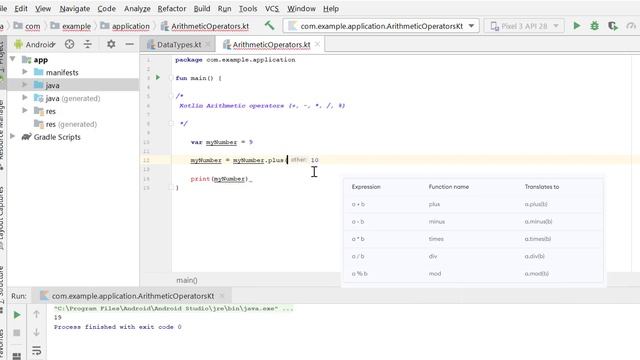Click the layout icon at the bottom of the Run panel
This screenshot has width=640, height=360.
pyautogui.click(x=17, y=356)
